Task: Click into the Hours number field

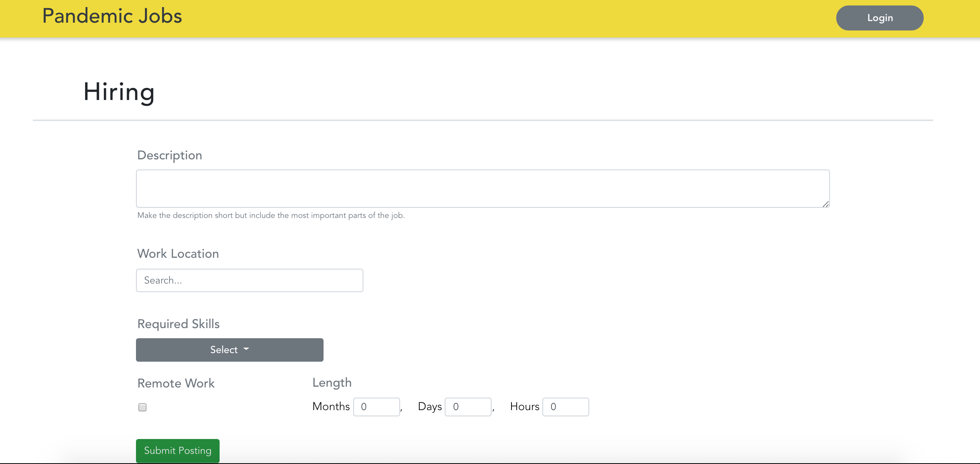Action: 565,407
